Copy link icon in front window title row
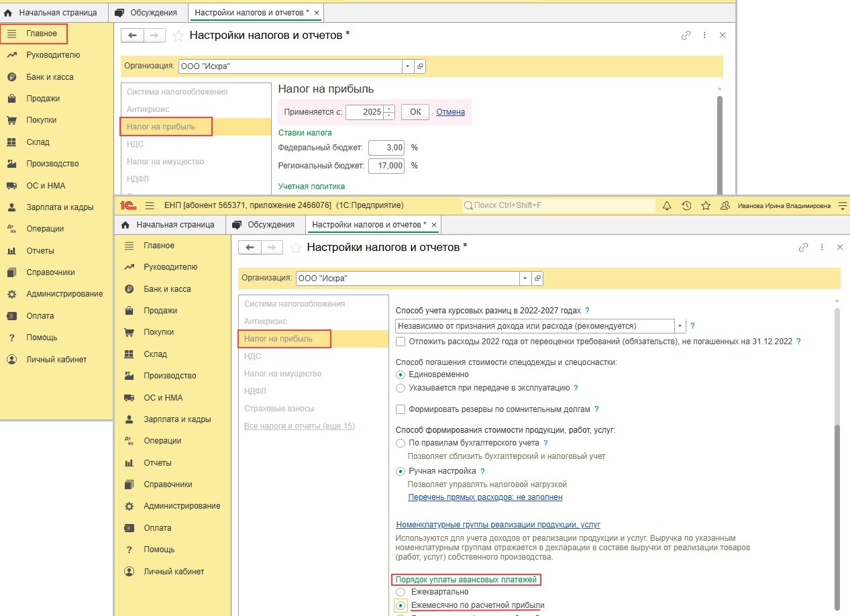 coord(803,248)
